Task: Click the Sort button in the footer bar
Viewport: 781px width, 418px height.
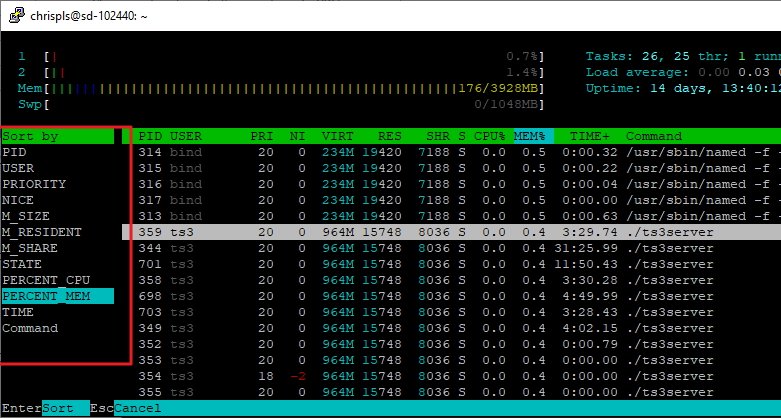Action: (66, 409)
